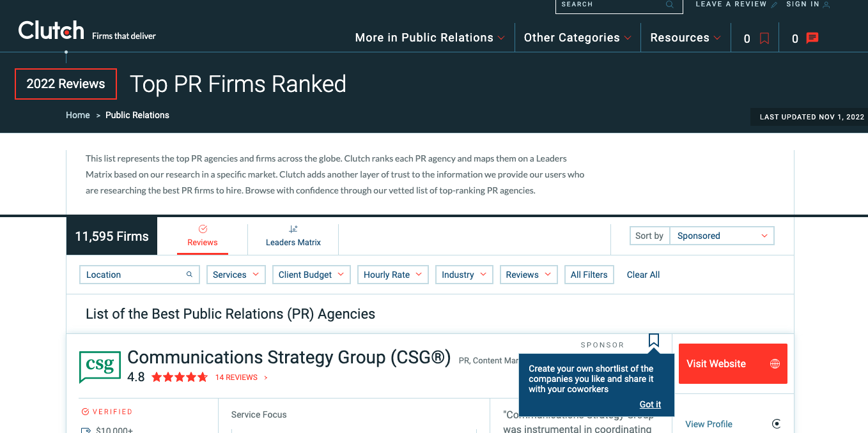The height and width of the screenshot is (433, 868).
Task: Click the messages count 0
Action: 795,39
